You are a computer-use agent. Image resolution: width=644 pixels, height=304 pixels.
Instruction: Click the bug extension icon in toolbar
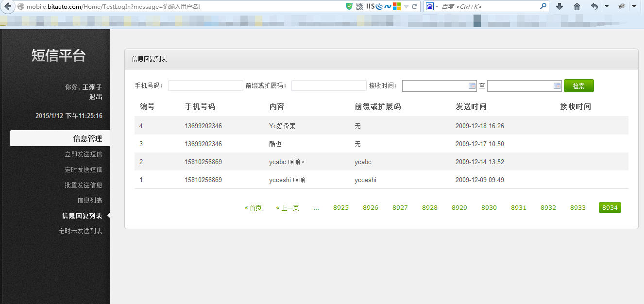(x=621, y=6)
